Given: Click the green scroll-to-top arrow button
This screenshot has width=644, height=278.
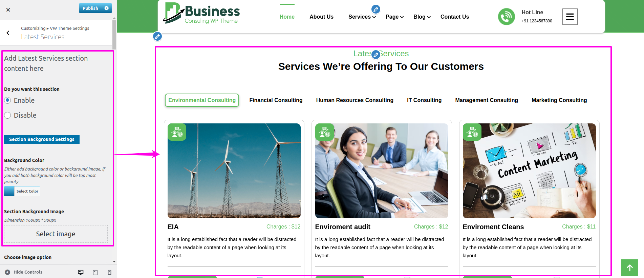Looking at the screenshot, I should [630, 268].
